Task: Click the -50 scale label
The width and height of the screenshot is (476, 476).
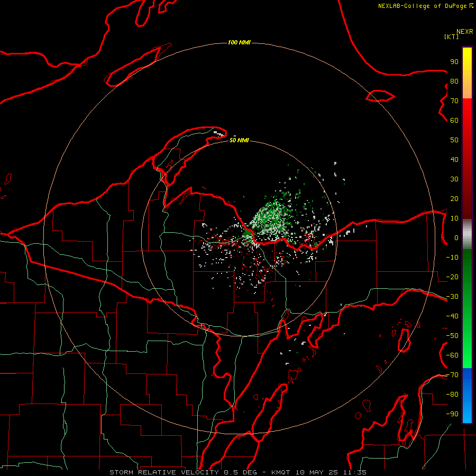Action: [x=452, y=336]
